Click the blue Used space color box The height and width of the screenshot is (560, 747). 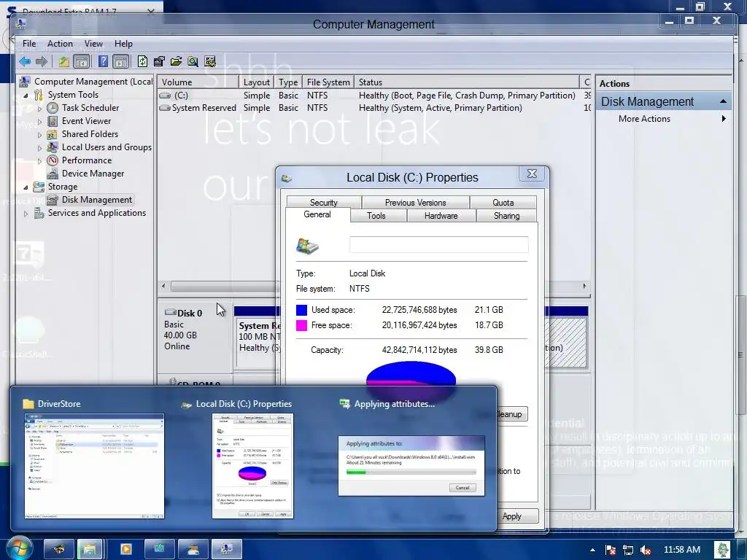(301, 310)
